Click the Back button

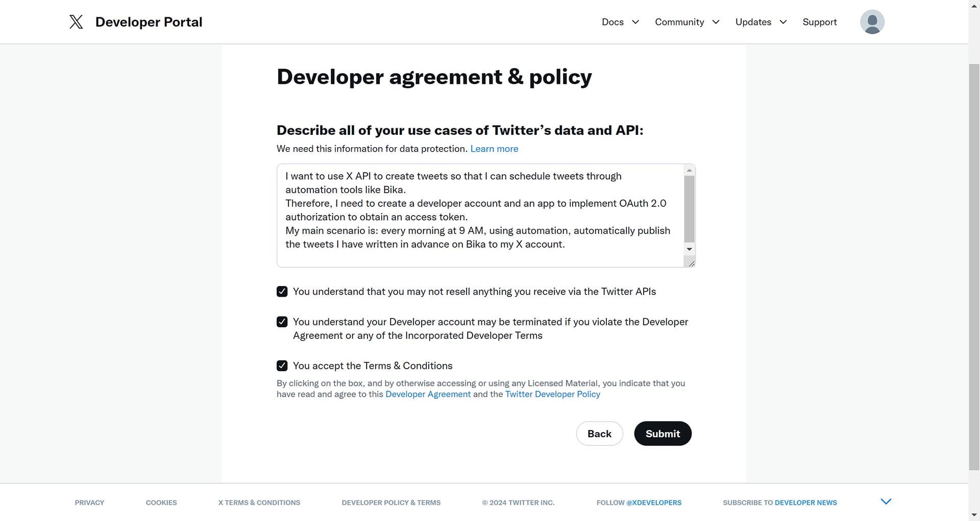(x=599, y=433)
